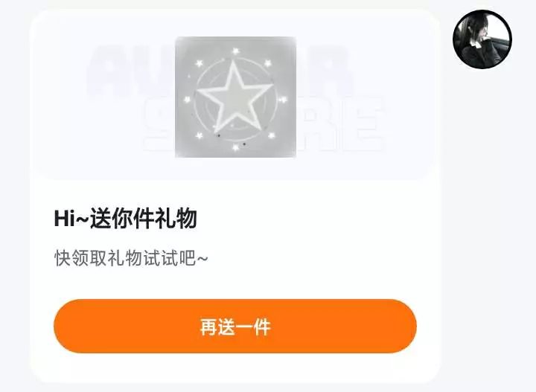The width and height of the screenshot is (536, 392).
Task: Click the small star atop the gift ring
Action: pos(235,51)
